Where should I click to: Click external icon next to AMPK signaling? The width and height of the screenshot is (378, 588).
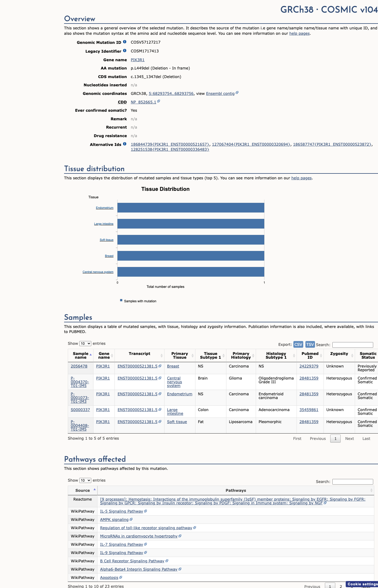pos(131,519)
